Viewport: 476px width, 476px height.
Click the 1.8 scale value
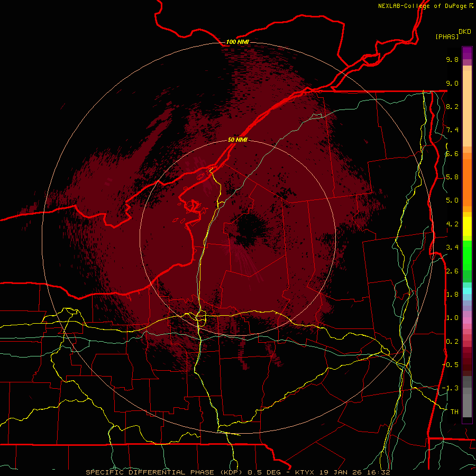point(452,295)
